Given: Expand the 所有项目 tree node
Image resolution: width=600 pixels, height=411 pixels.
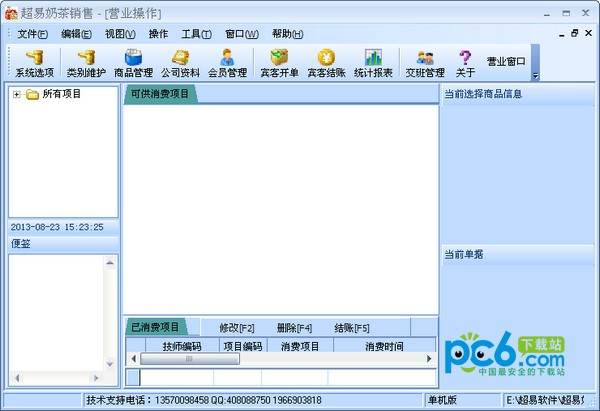Looking at the screenshot, I should pyautogui.click(x=16, y=94).
